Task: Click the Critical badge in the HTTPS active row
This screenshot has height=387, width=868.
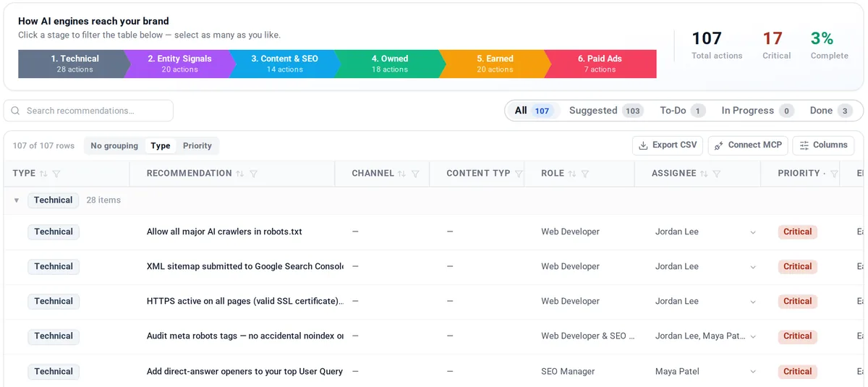Action: (797, 302)
